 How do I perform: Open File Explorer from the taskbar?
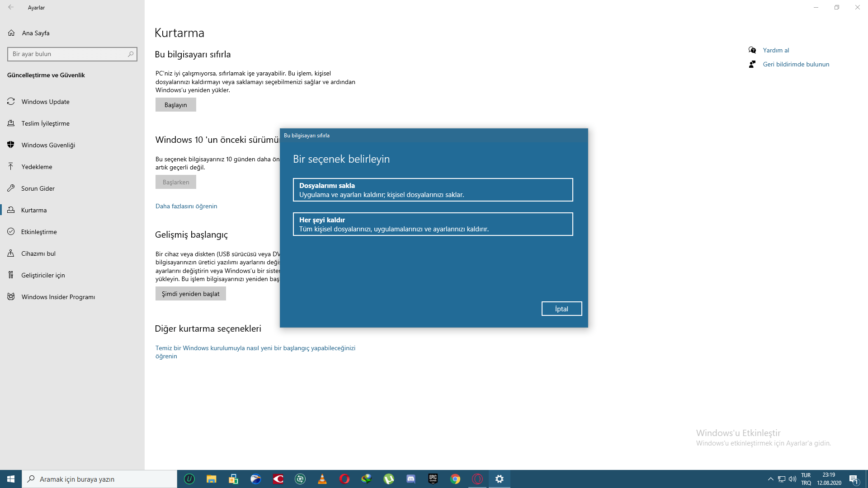211,479
